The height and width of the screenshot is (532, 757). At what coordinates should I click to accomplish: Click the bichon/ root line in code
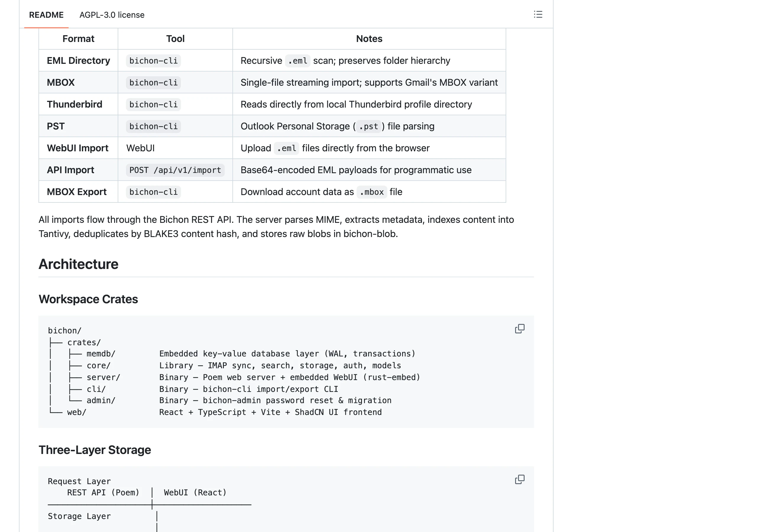coord(65,331)
